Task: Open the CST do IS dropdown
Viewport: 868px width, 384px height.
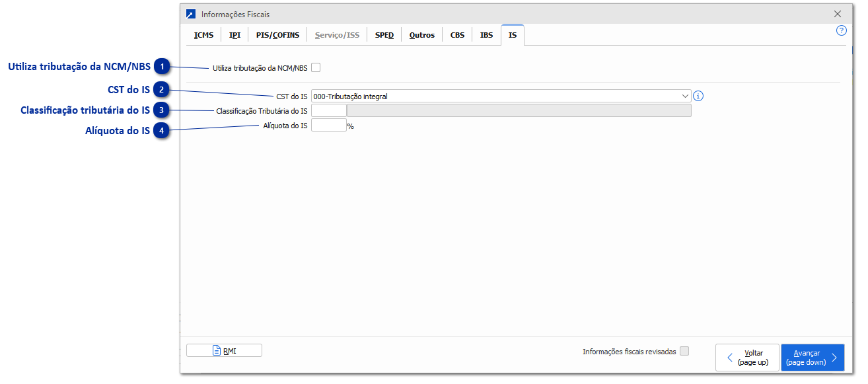Action: (685, 96)
